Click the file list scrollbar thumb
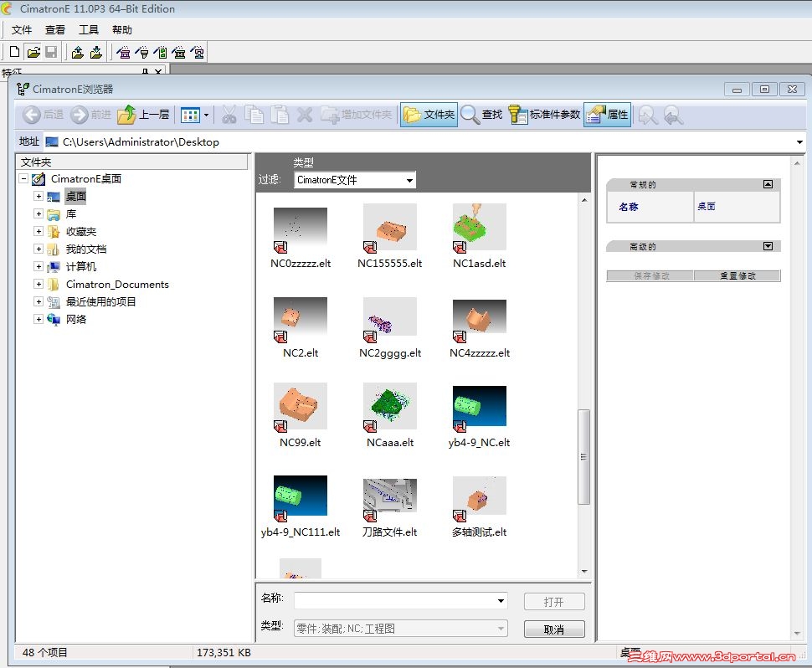The width and height of the screenshot is (812, 668). (583, 457)
